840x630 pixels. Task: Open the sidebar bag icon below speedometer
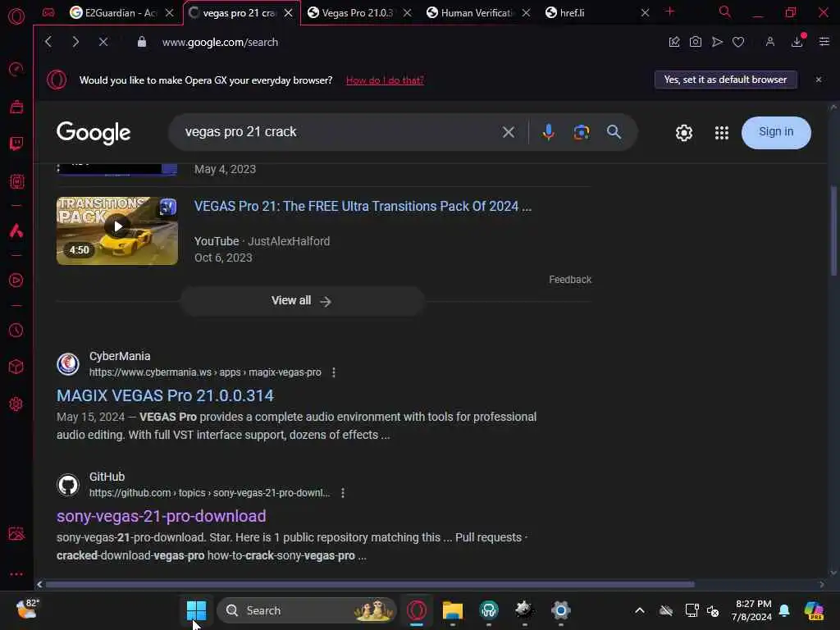pyautogui.click(x=16, y=107)
